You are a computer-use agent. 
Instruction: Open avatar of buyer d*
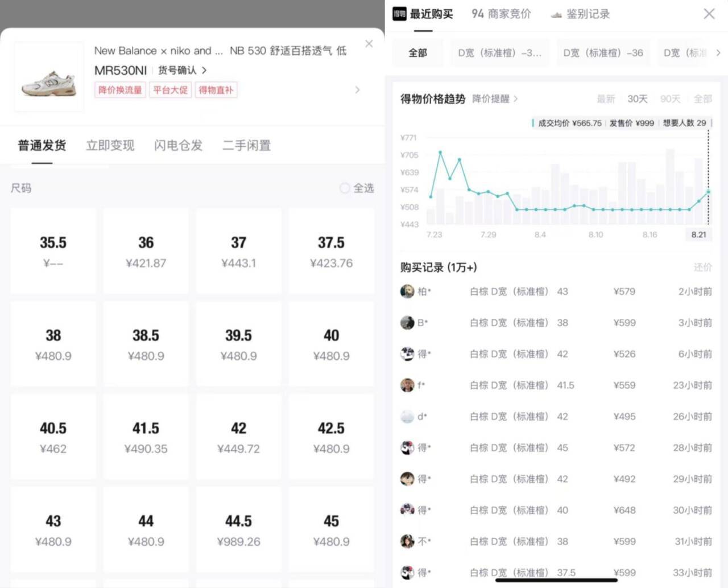point(407,417)
